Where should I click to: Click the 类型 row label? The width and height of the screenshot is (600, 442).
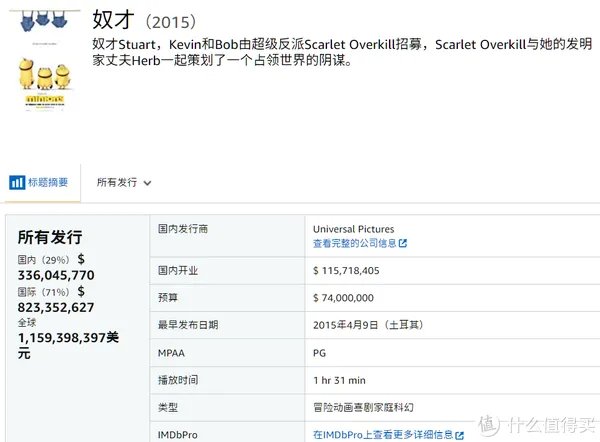(x=168, y=407)
